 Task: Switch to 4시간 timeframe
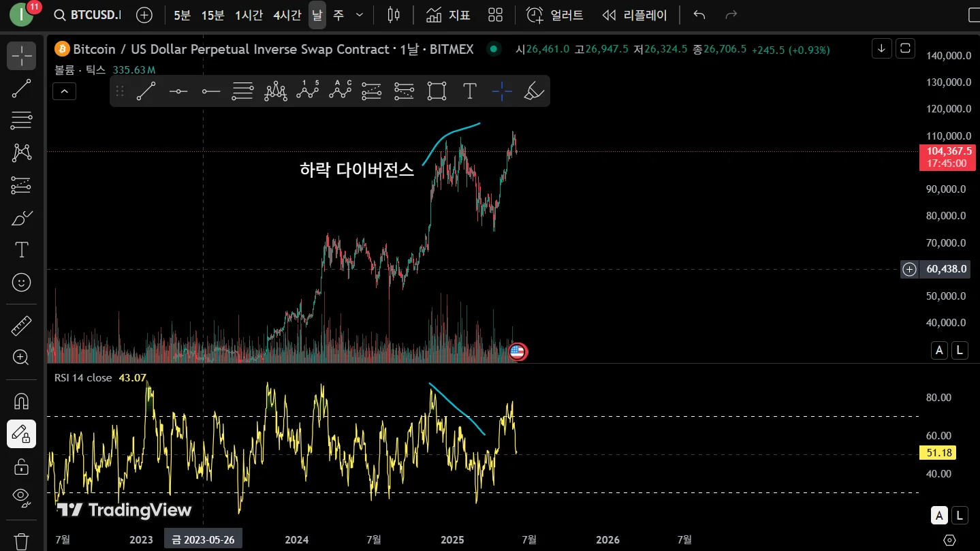coord(287,15)
